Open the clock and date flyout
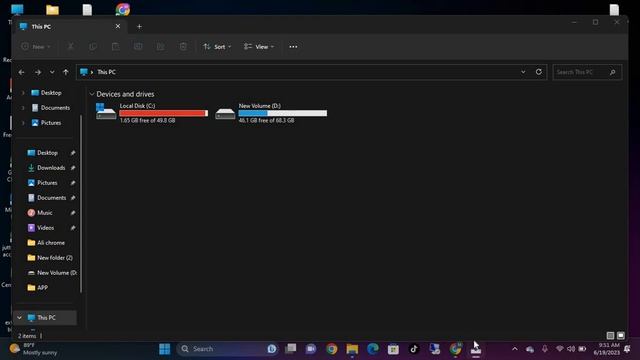 click(x=606, y=349)
